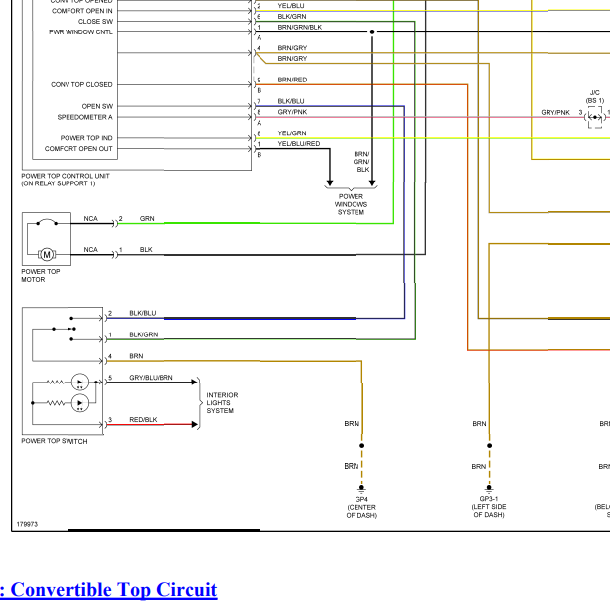The height and width of the screenshot is (608, 610).
Task: Click the 'COMFORT OPEN IN' pin name
Action: pyautogui.click(x=82, y=11)
